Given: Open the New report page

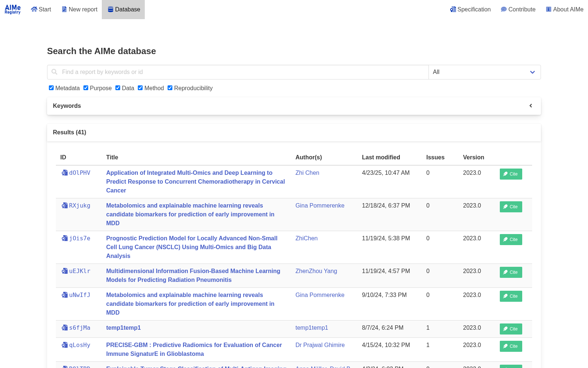Looking at the screenshot, I should click(79, 9).
